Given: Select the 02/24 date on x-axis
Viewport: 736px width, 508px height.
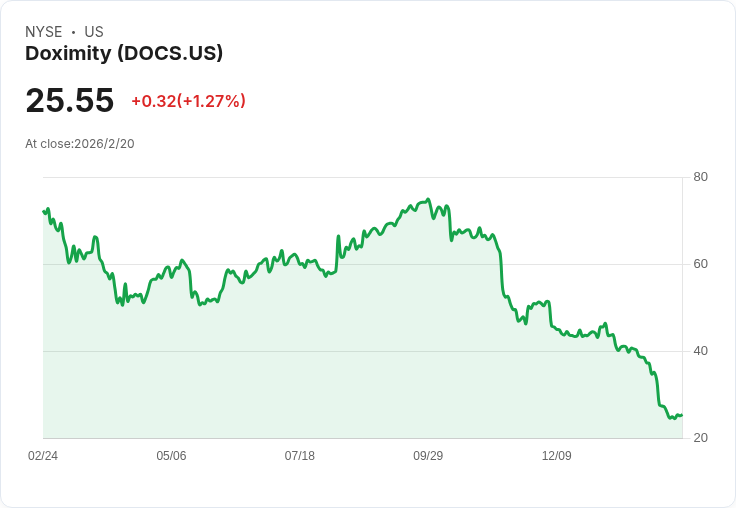Looking at the screenshot, I should [43, 455].
